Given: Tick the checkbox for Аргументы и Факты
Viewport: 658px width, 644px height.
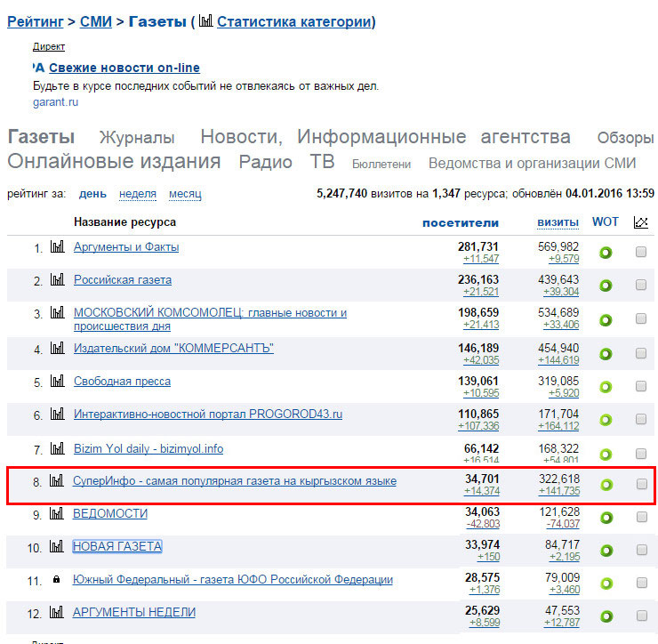Looking at the screenshot, I should click(641, 252).
